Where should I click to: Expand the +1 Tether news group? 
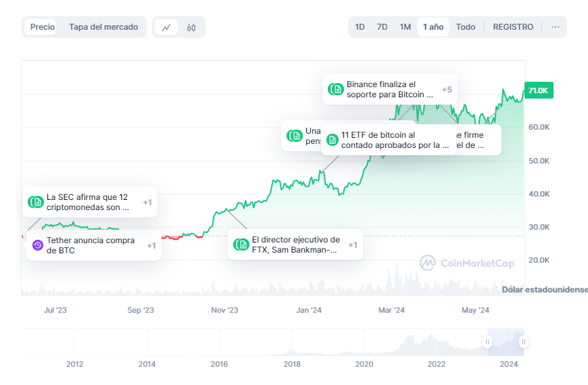point(151,245)
